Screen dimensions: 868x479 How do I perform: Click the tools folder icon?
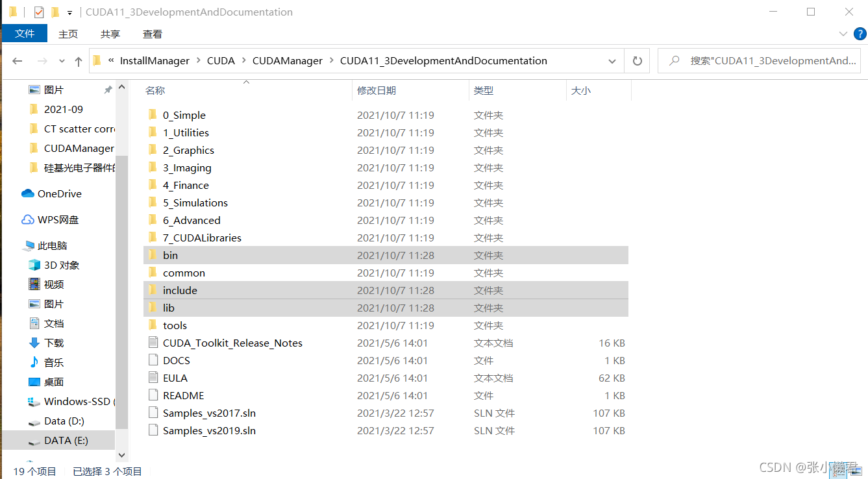pos(153,325)
